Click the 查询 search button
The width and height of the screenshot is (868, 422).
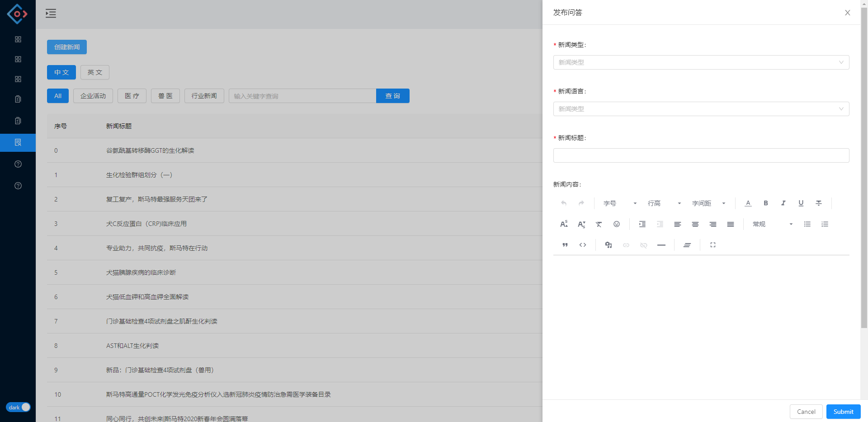(393, 96)
